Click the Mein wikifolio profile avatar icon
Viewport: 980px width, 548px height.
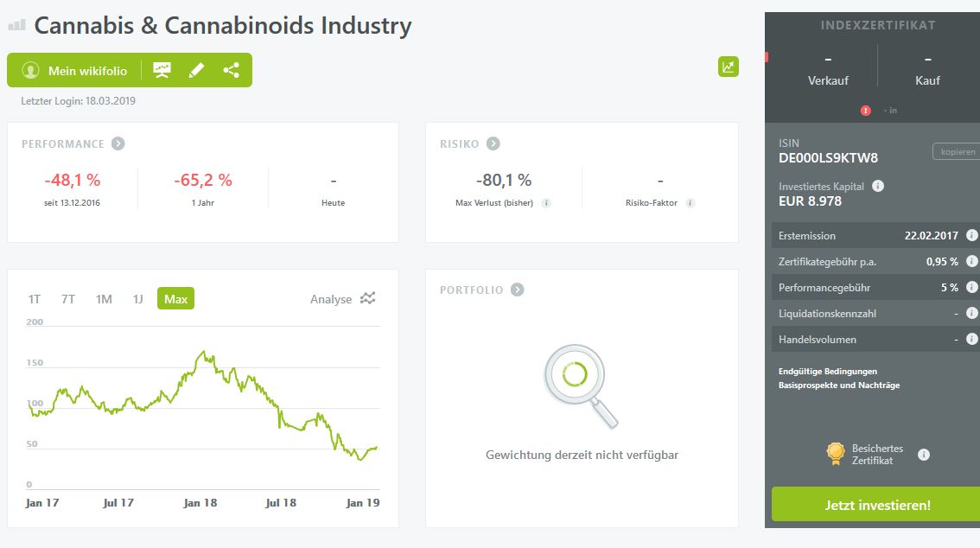[x=31, y=71]
